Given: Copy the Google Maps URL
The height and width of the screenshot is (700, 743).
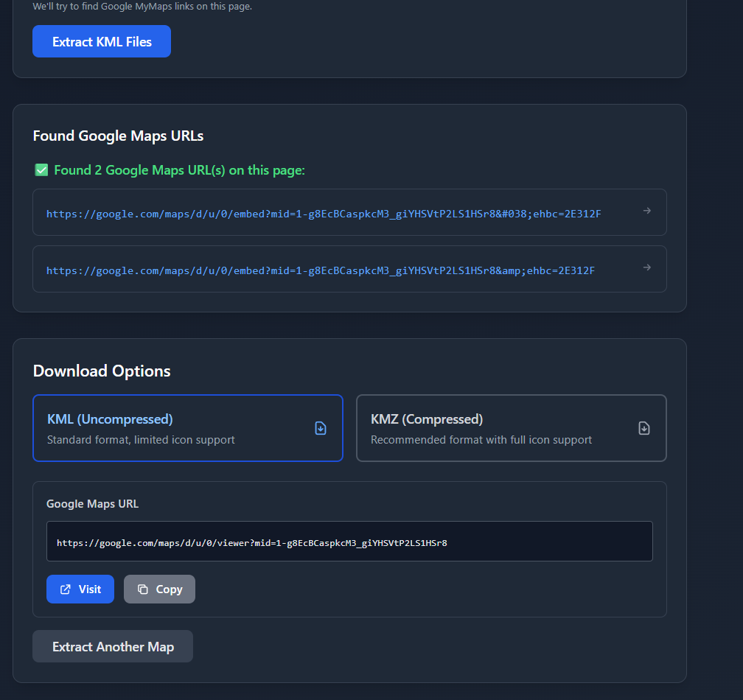Looking at the screenshot, I should [159, 589].
